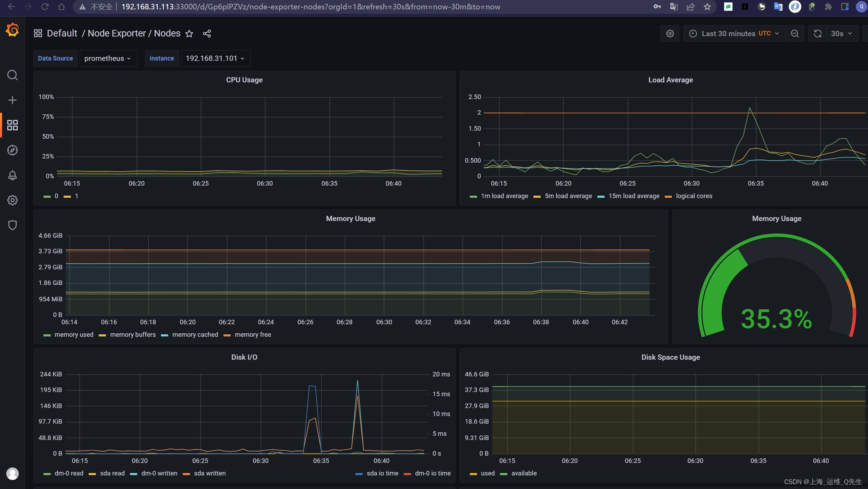Image resolution: width=868 pixels, height=489 pixels.
Task: Open the instance 192.168.31.101 dropdown
Action: (215, 58)
